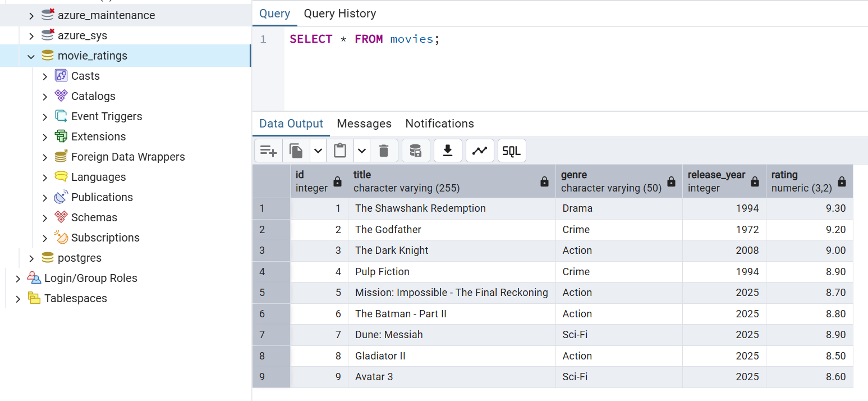Delete rows with the trash can icon
The image size is (868, 401).
tap(384, 151)
